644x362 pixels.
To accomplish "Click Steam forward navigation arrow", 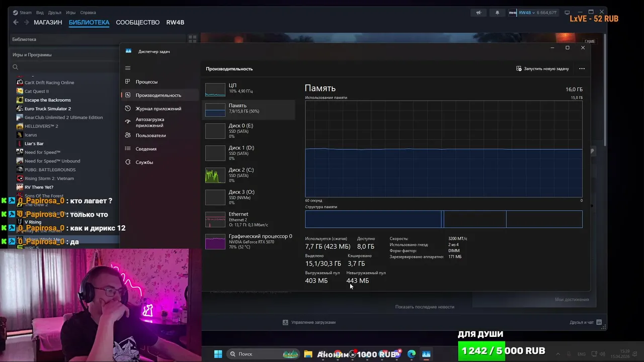I will pyautogui.click(x=26, y=23).
